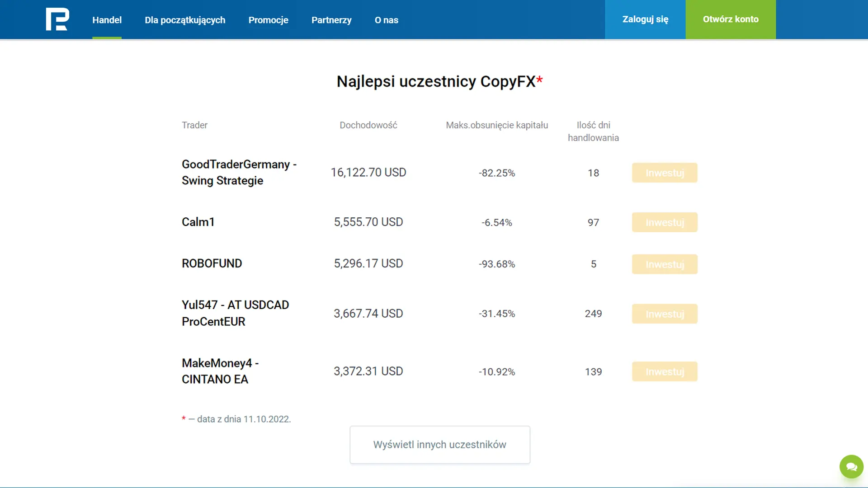Viewport: 868px width, 488px height.
Task: Click the Ilość dni handlowania header
Action: coord(593,131)
